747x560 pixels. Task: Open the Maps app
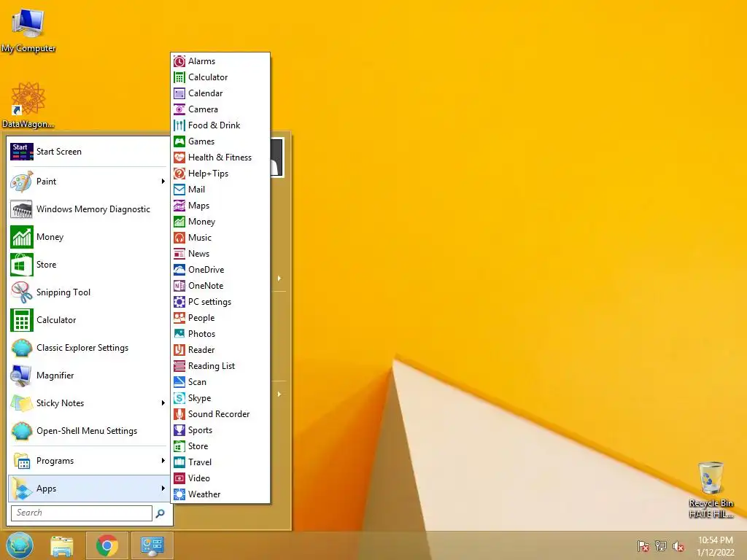[x=220, y=205]
